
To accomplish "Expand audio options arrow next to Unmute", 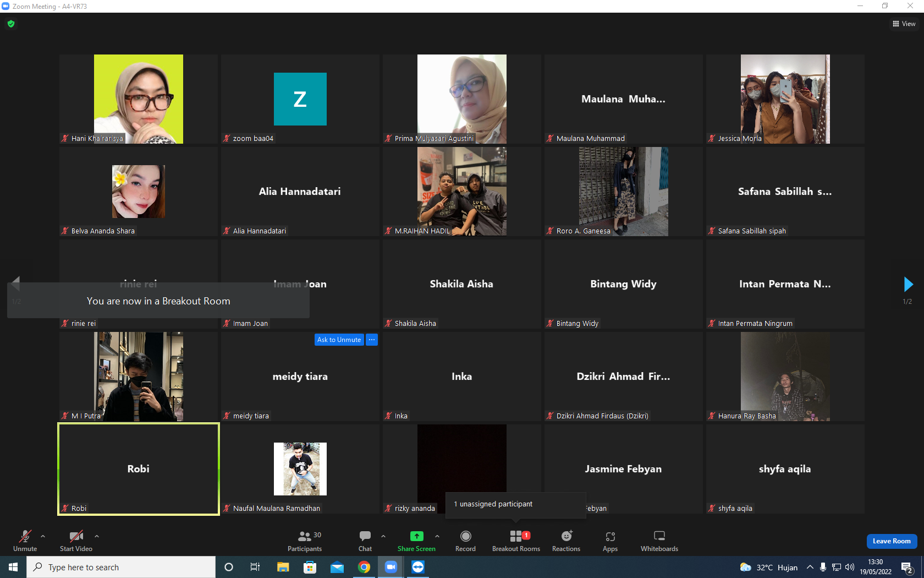I will (43, 536).
